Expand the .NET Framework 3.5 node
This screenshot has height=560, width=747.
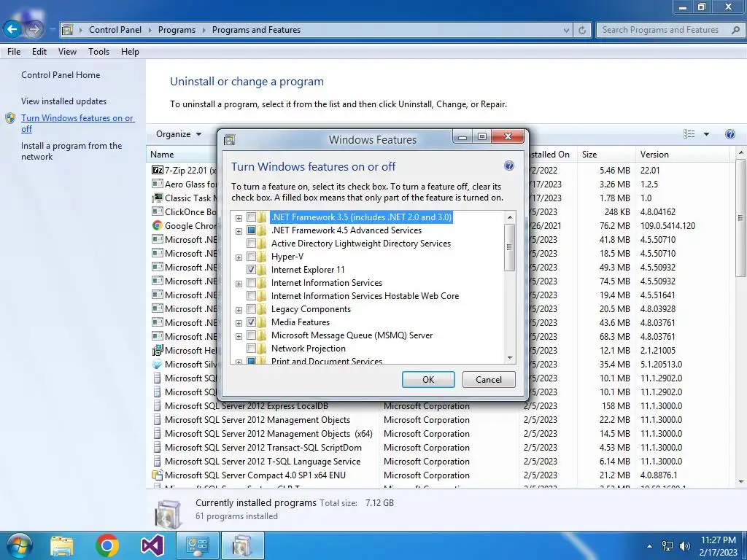click(x=239, y=218)
